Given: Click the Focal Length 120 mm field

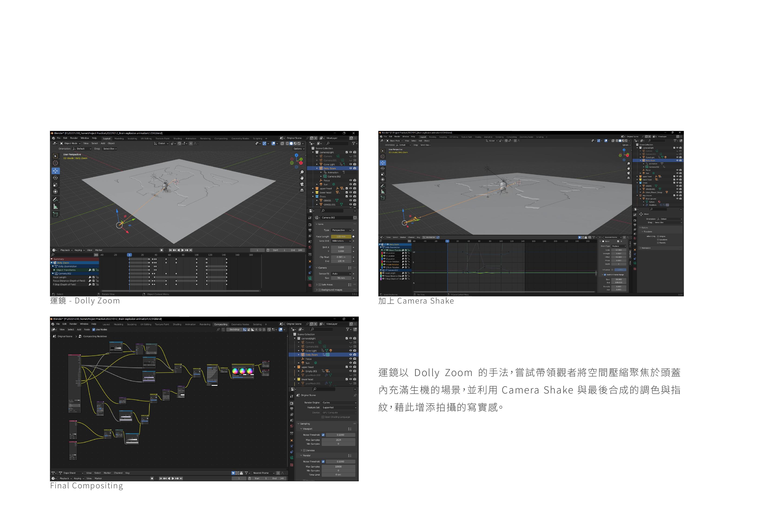Looking at the screenshot, I should coord(341,236).
